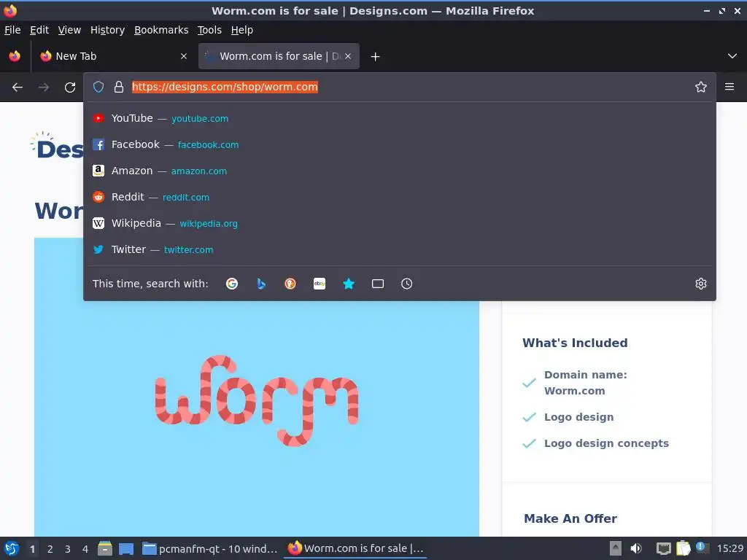Open the Tools menu
The height and width of the screenshot is (560, 747).
point(209,30)
